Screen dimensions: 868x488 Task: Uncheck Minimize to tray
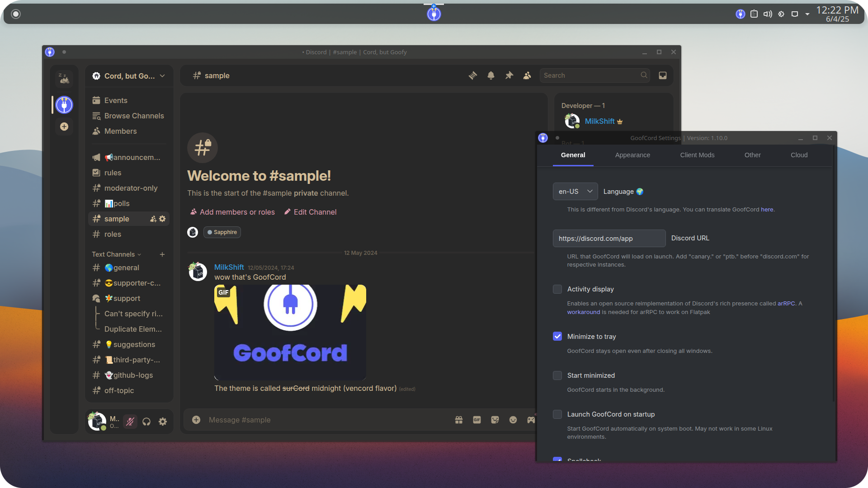click(557, 337)
